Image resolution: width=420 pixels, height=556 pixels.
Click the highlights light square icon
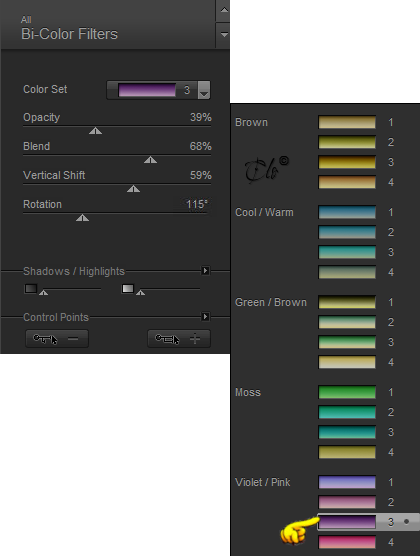128,289
